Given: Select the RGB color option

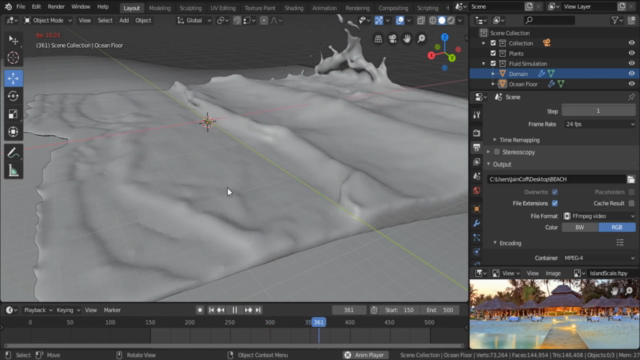Looking at the screenshot, I should pyautogui.click(x=617, y=227).
